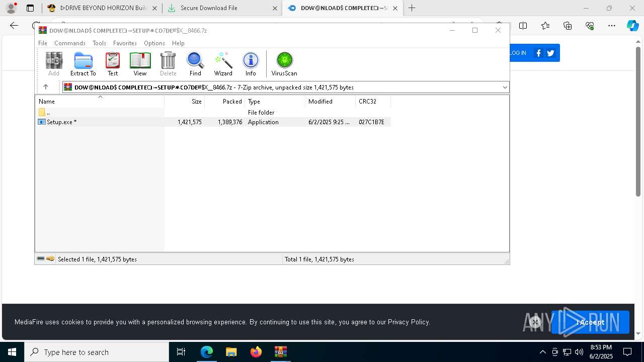Image resolution: width=644 pixels, height=362 pixels.
Task: Open the Find files tool
Action: tap(195, 64)
